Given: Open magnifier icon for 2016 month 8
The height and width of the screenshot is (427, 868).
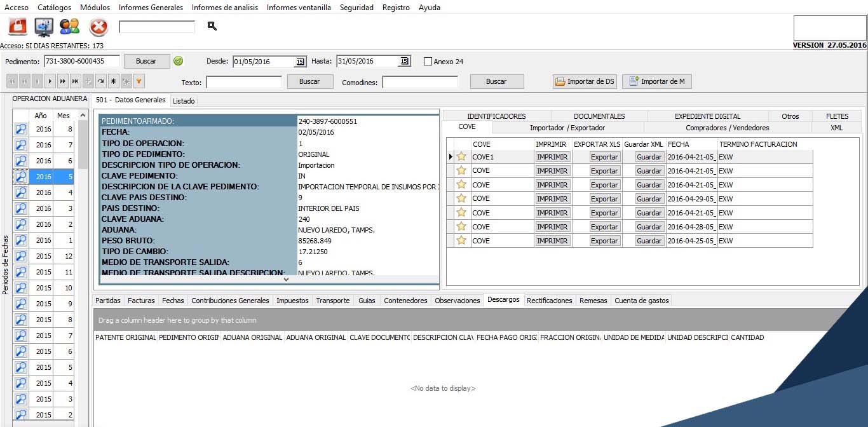Looking at the screenshot, I should click(21, 129).
